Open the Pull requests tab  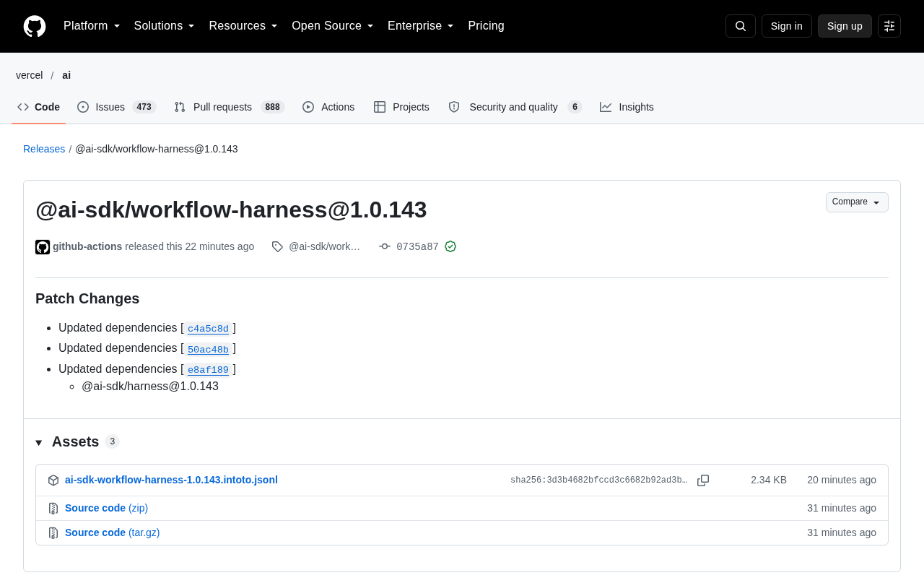tap(230, 107)
